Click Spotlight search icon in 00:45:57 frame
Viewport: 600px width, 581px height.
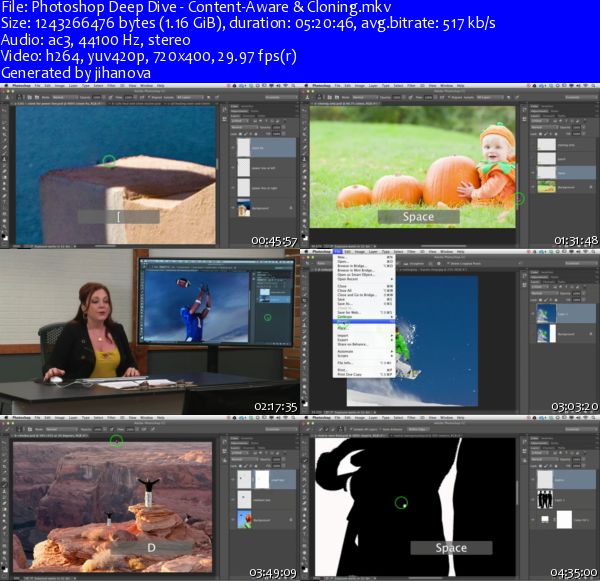coord(293,86)
